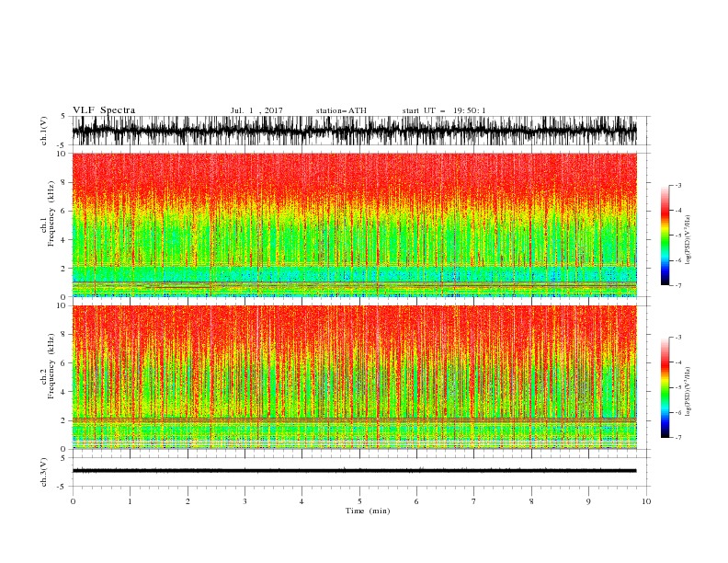Click the "-3" value on upper color bar
The height and width of the screenshot is (563, 728).
677,185
